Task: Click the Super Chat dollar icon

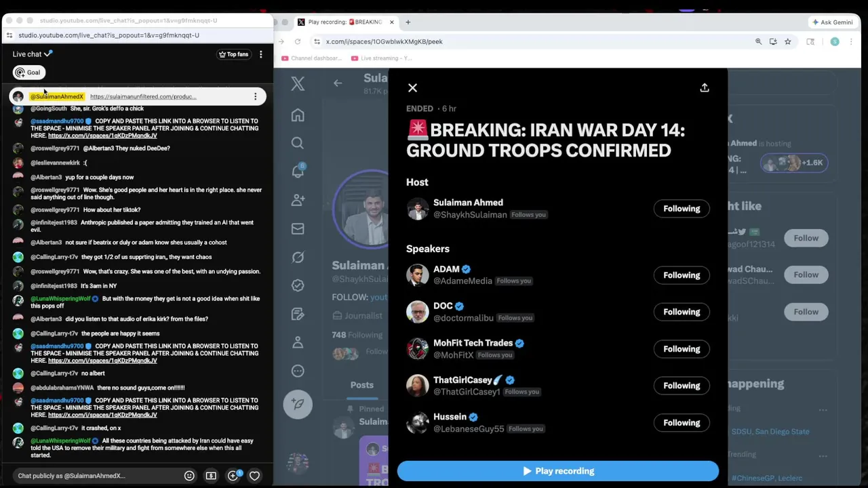Action: (x=211, y=476)
